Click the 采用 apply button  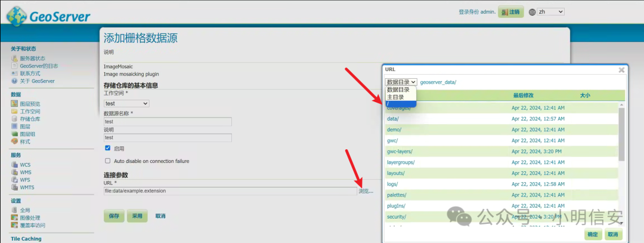click(x=137, y=216)
